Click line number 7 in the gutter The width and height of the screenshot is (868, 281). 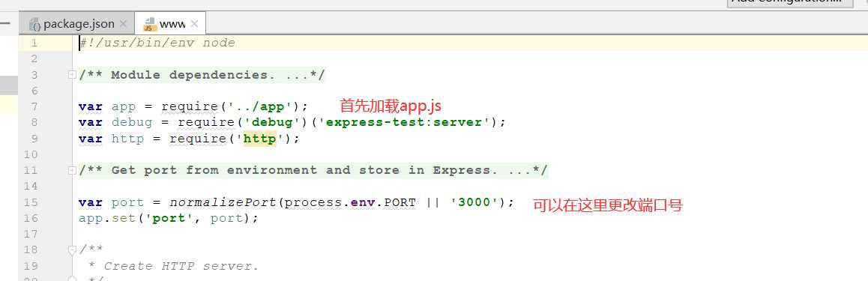[x=34, y=106]
